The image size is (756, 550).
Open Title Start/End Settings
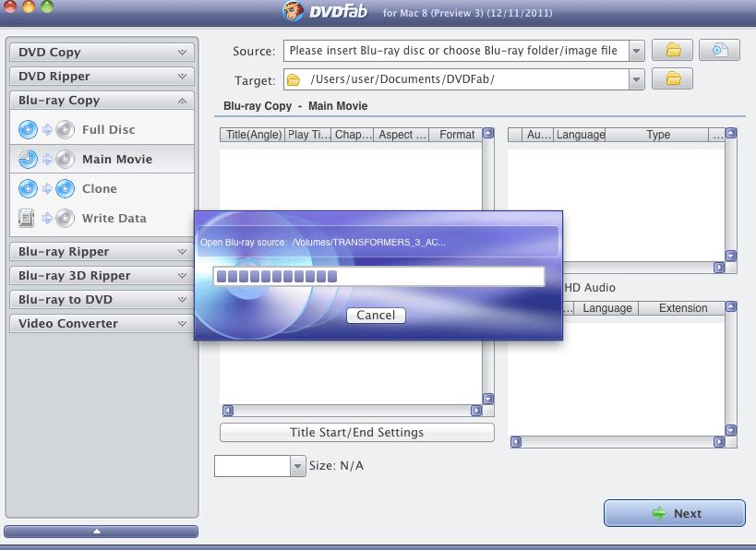357,433
